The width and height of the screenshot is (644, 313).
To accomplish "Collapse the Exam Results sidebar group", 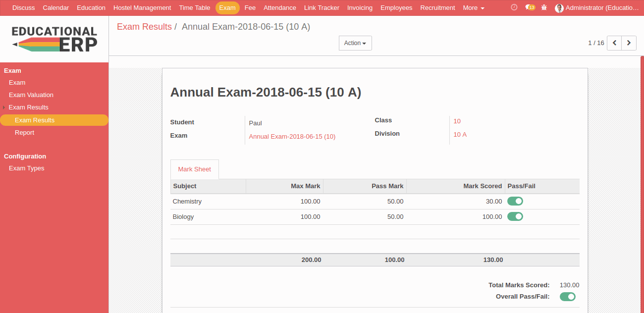I will point(28,107).
